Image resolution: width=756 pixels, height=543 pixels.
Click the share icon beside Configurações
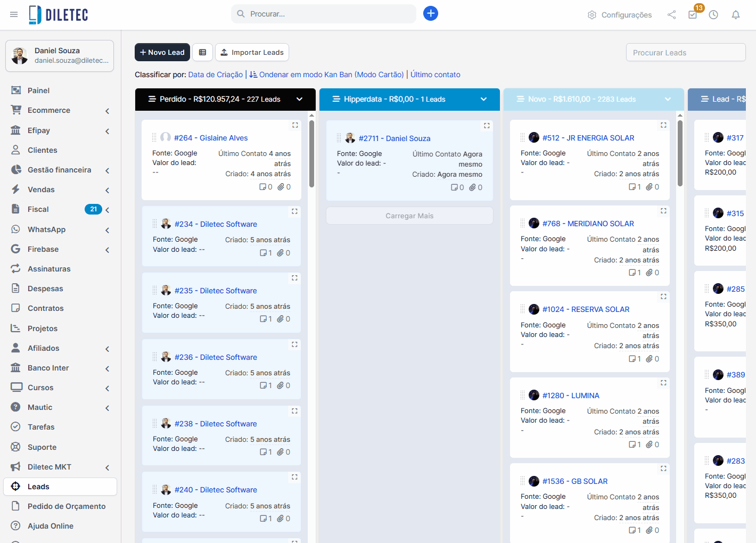tap(671, 15)
